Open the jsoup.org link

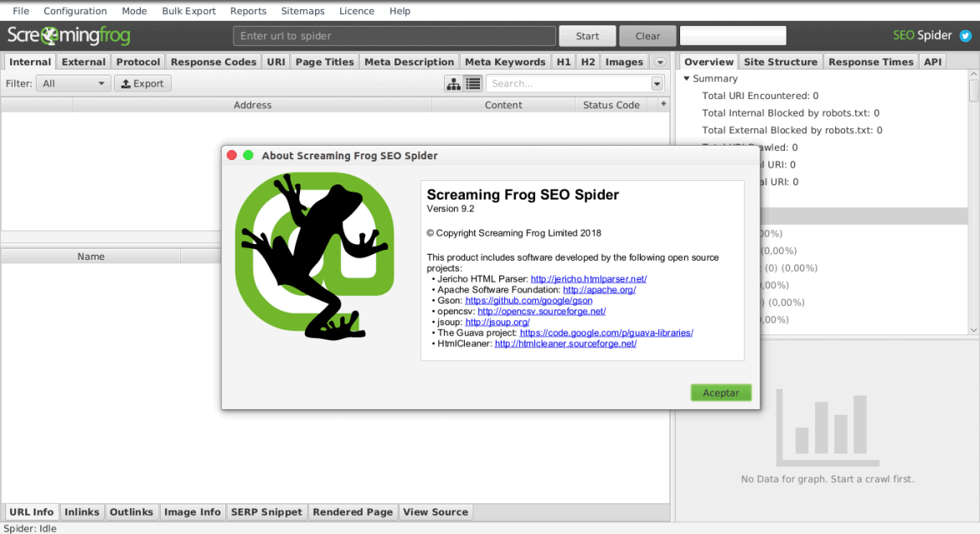point(498,322)
